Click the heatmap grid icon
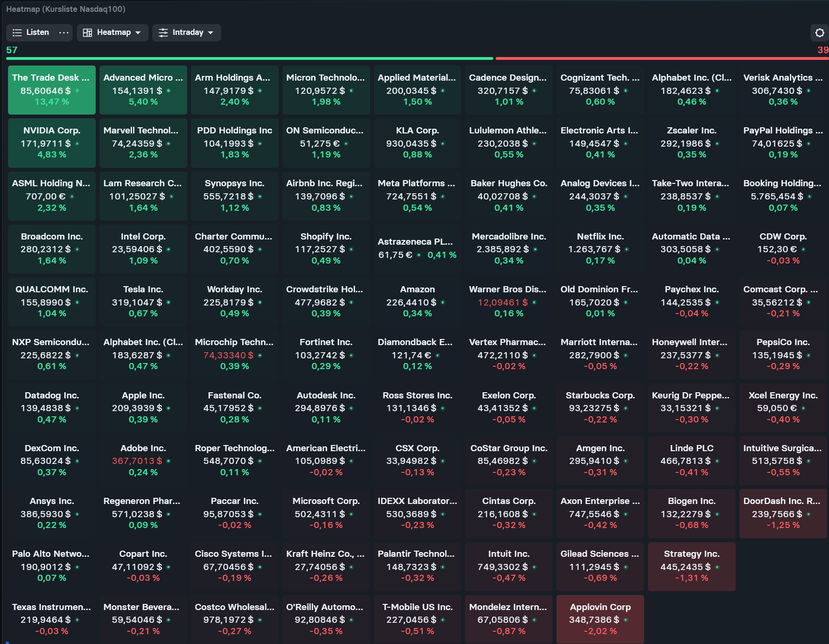 click(87, 33)
